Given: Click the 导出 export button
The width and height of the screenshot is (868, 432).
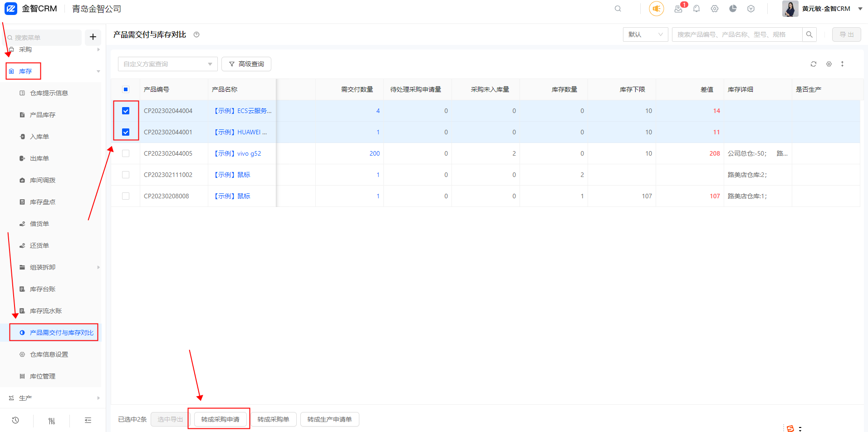Looking at the screenshot, I should coord(847,34).
